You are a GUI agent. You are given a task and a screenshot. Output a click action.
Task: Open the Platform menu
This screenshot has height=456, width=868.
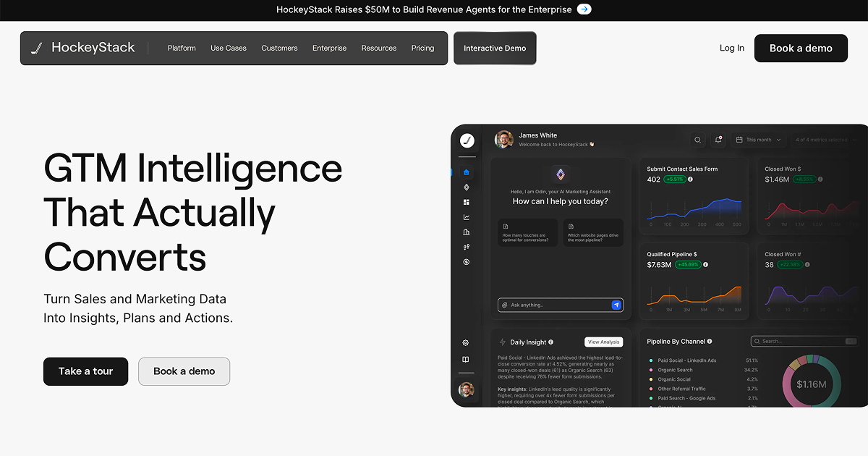coord(182,48)
